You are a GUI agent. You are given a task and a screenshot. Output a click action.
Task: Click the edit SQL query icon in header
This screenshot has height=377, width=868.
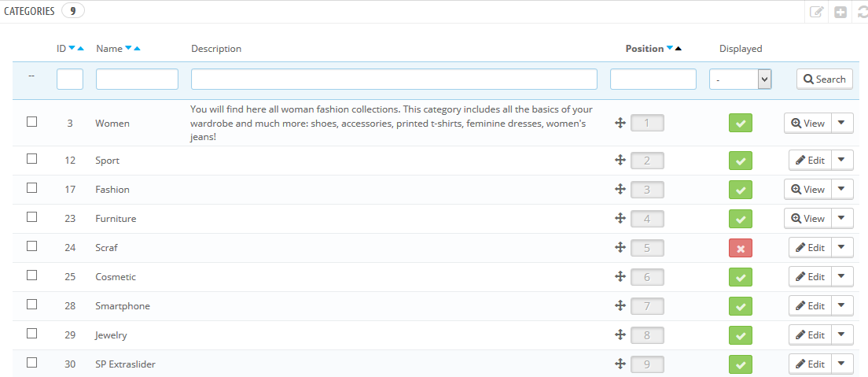(817, 12)
